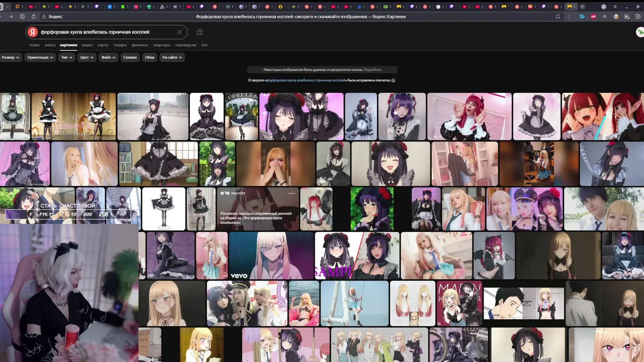644x362 pixels.
Task: Click the question mark next to typo notice
Action: [x=393, y=80]
